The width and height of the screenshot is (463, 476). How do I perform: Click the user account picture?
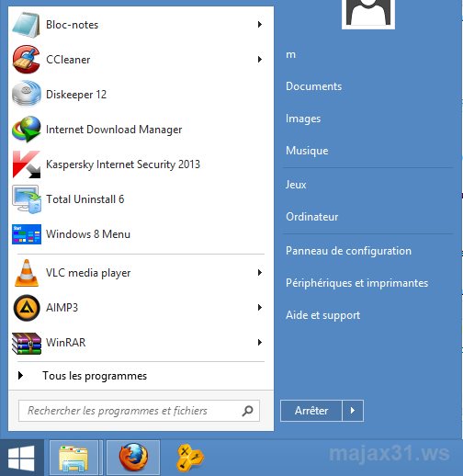point(368,14)
